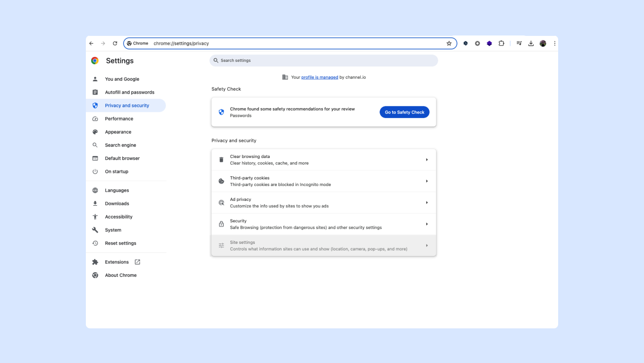This screenshot has height=363, width=644.
Task: Bookmark this page with the star icon
Action: click(449, 43)
